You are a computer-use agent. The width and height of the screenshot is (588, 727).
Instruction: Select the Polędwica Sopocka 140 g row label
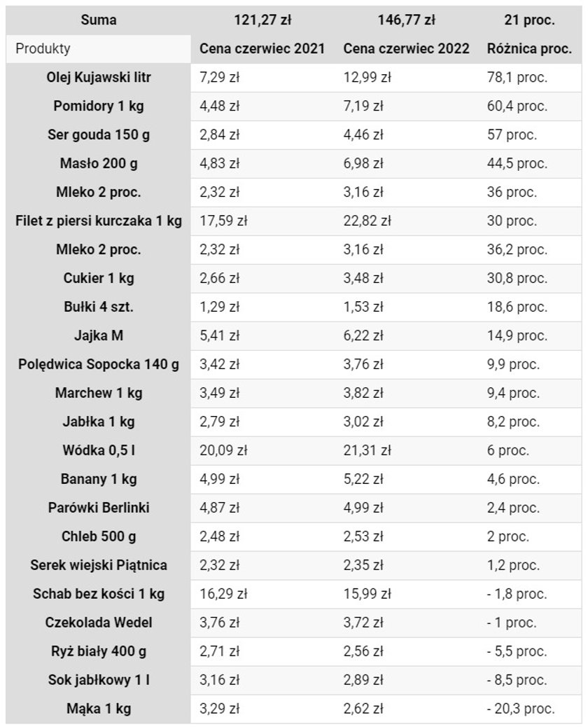99,364
